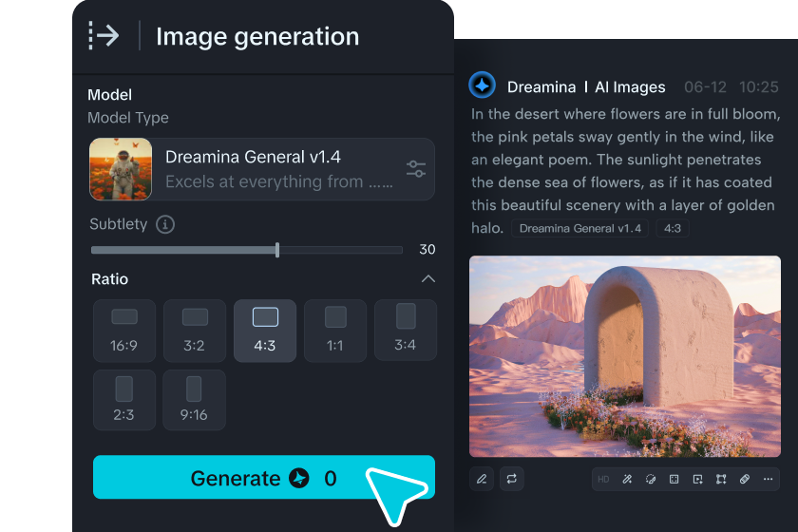
Task: Select the 3:2 ratio option
Action: point(195,331)
